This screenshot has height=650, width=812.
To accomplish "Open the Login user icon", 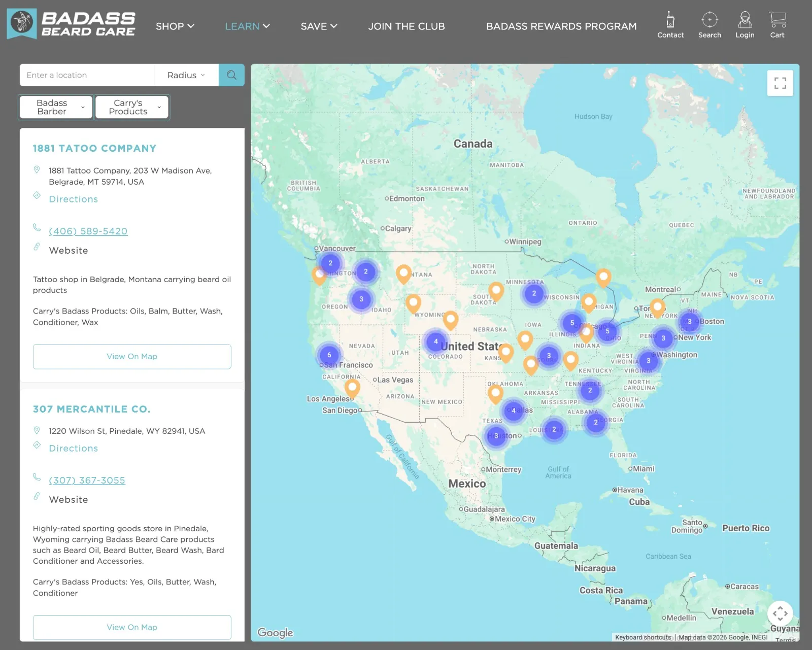I will coord(745,25).
